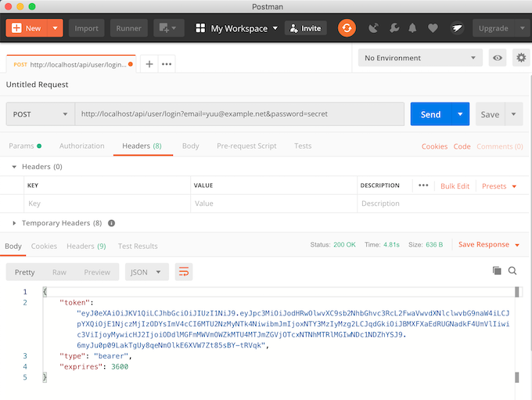
Task: Open the Save options dropdown arrow
Action: [x=514, y=114]
